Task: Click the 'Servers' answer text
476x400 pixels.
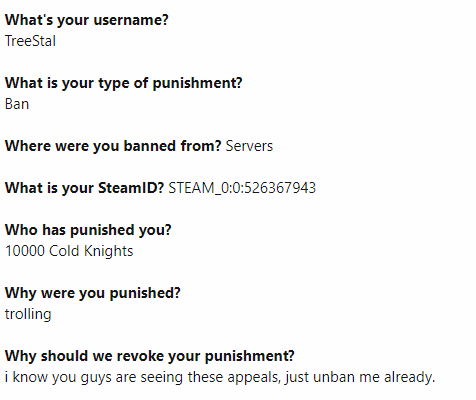Action: click(249, 146)
